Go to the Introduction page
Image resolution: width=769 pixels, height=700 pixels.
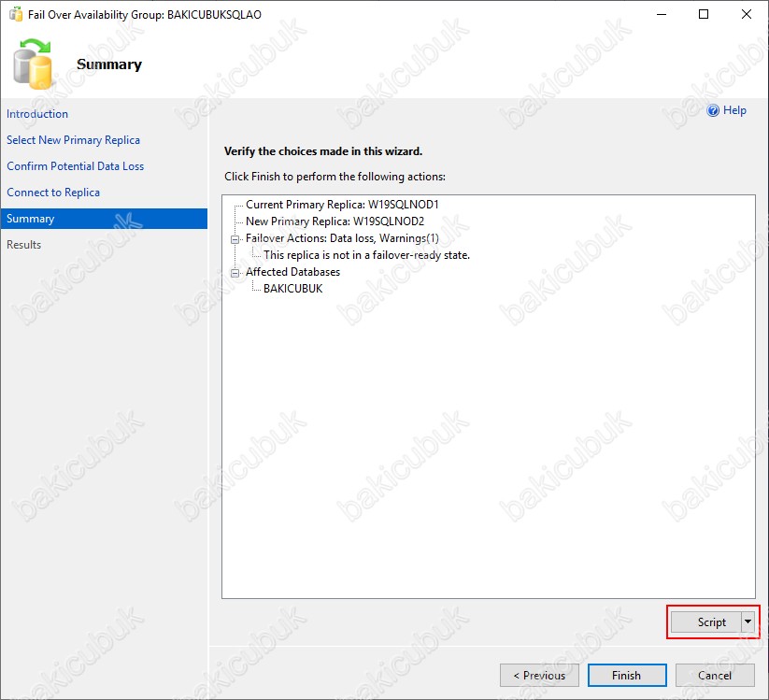click(x=37, y=114)
